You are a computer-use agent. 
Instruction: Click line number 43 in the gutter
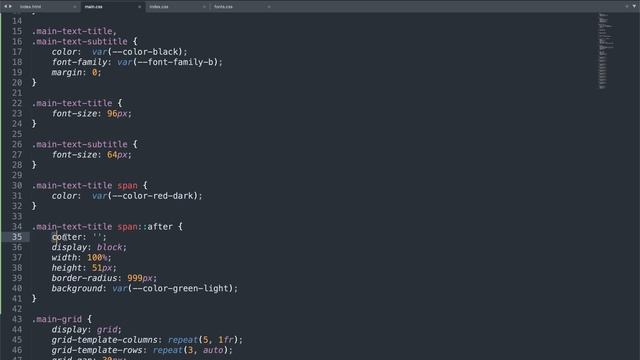click(x=17, y=319)
